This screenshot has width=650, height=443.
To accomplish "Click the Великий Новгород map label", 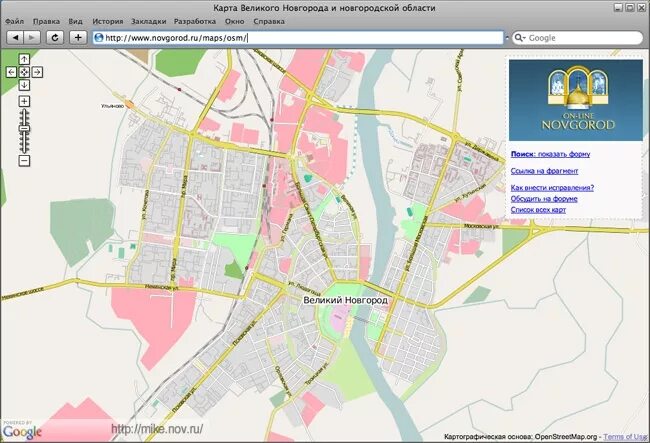I will point(345,300).
